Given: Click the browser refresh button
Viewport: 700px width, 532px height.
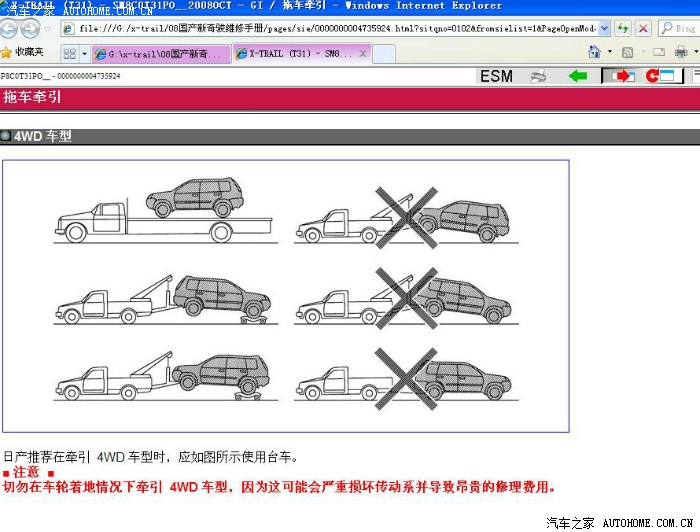Looking at the screenshot, I should point(623,29).
